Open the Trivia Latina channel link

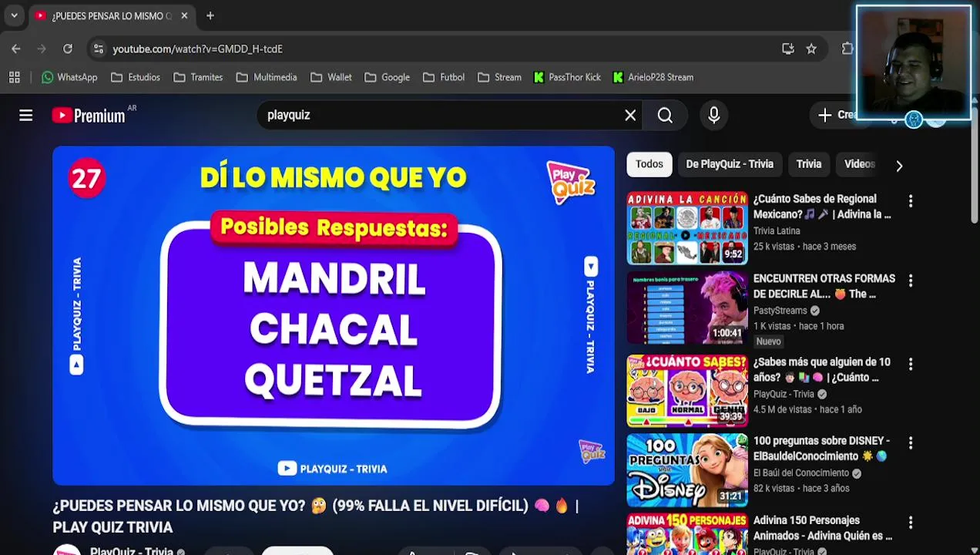point(777,231)
